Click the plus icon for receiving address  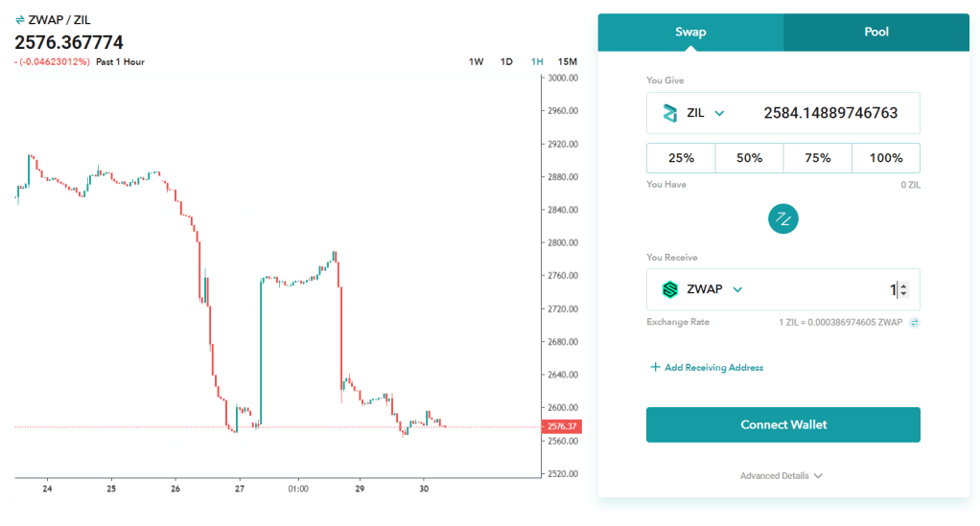[x=656, y=367]
